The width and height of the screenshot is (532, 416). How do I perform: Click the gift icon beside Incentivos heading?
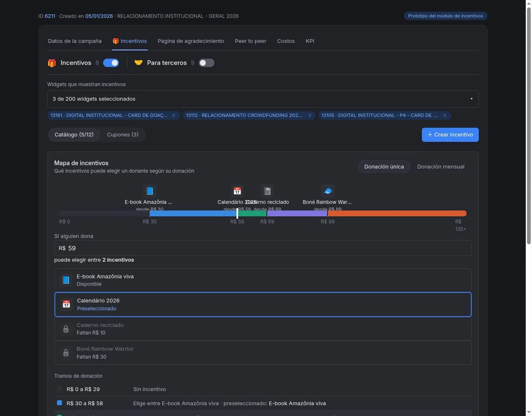[52, 63]
